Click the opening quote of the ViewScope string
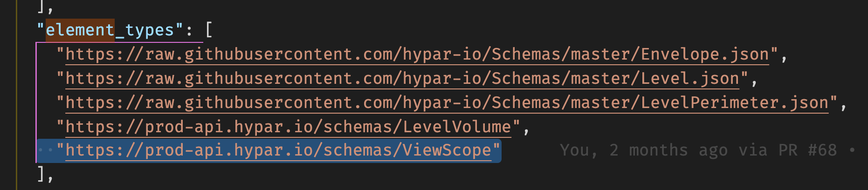The image size is (868, 190). tap(61, 149)
